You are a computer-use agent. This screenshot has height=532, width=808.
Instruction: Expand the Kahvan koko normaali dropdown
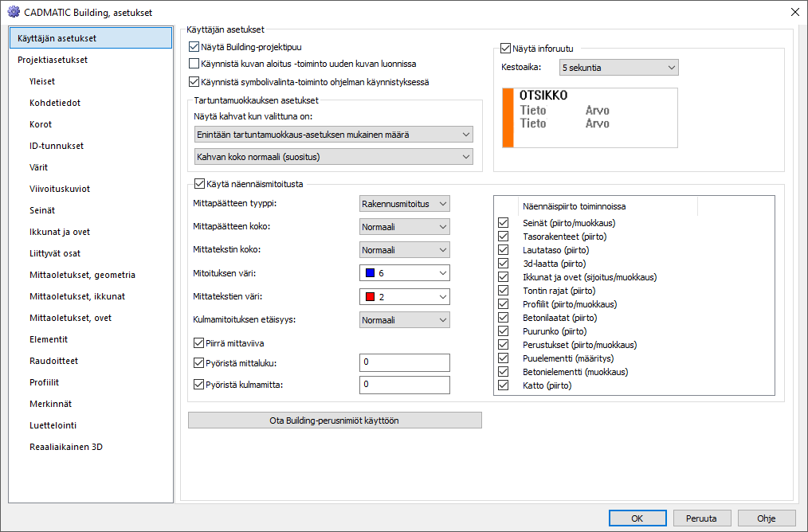click(334, 157)
